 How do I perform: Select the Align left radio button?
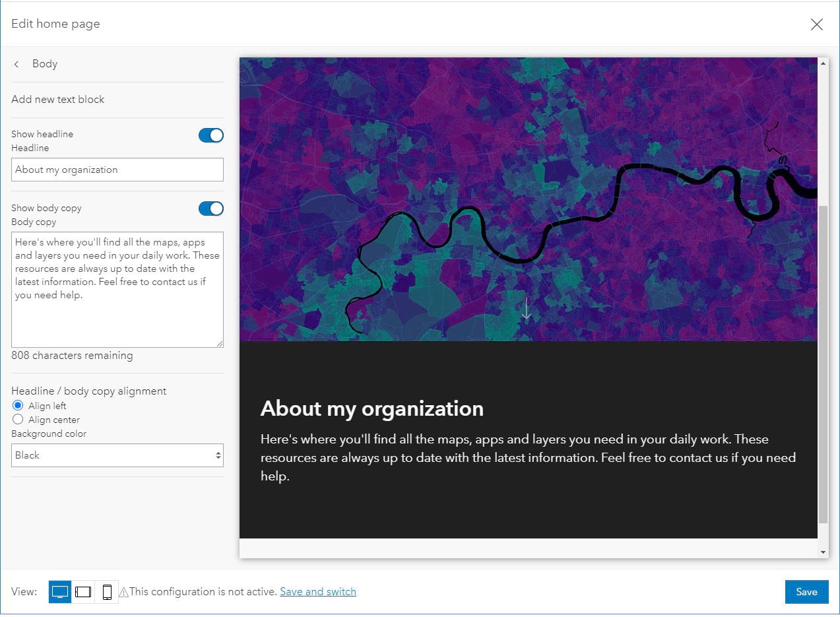(18, 405)
